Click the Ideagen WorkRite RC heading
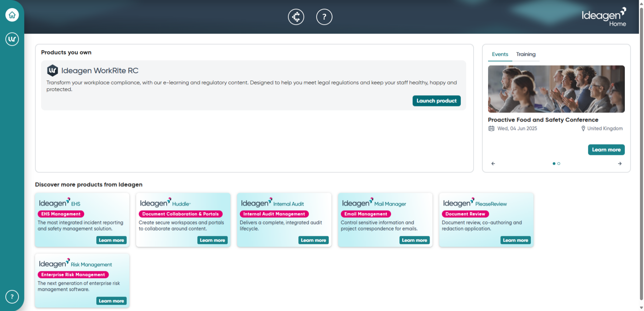644x311 pixels. coord(100,70)
